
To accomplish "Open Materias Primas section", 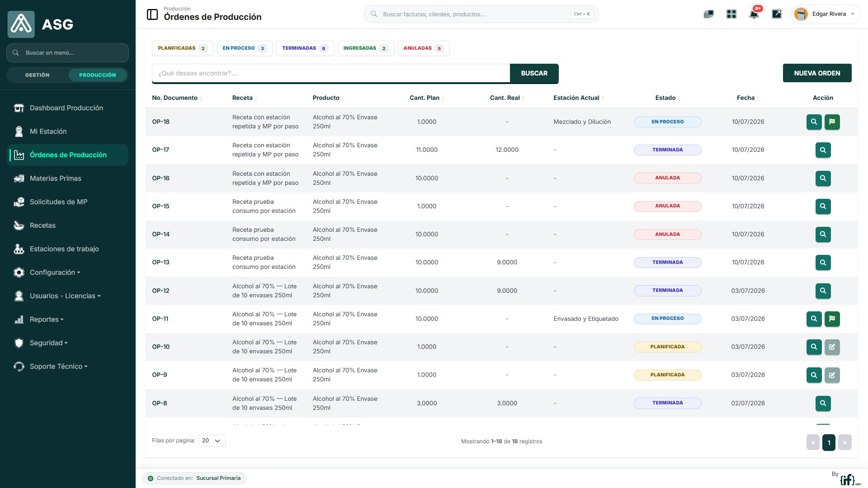I will coord(68,178).
